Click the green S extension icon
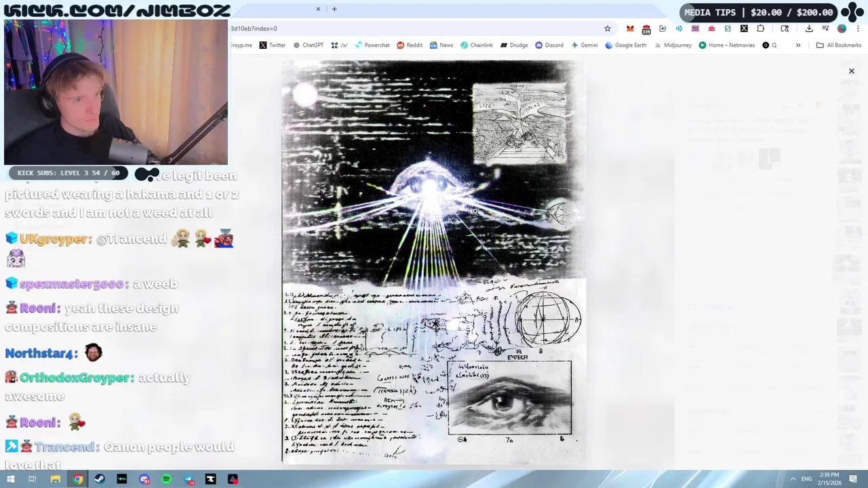Screen dimensions: 868x488 pyautogui.click(x=728, y=28)
